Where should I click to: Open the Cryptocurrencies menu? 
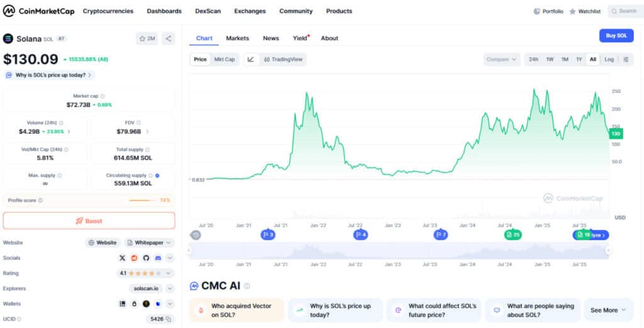click(x=108, y=11)
